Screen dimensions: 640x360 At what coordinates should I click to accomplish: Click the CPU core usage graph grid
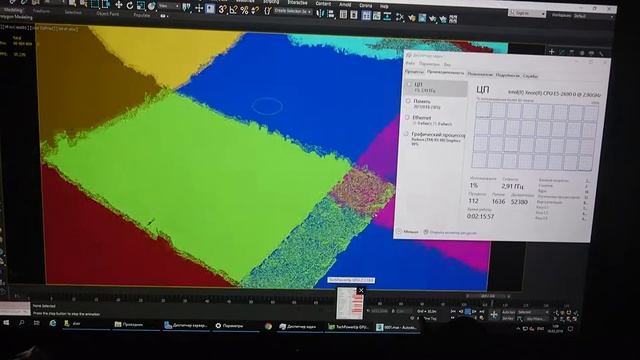click(x=535, y=136)
